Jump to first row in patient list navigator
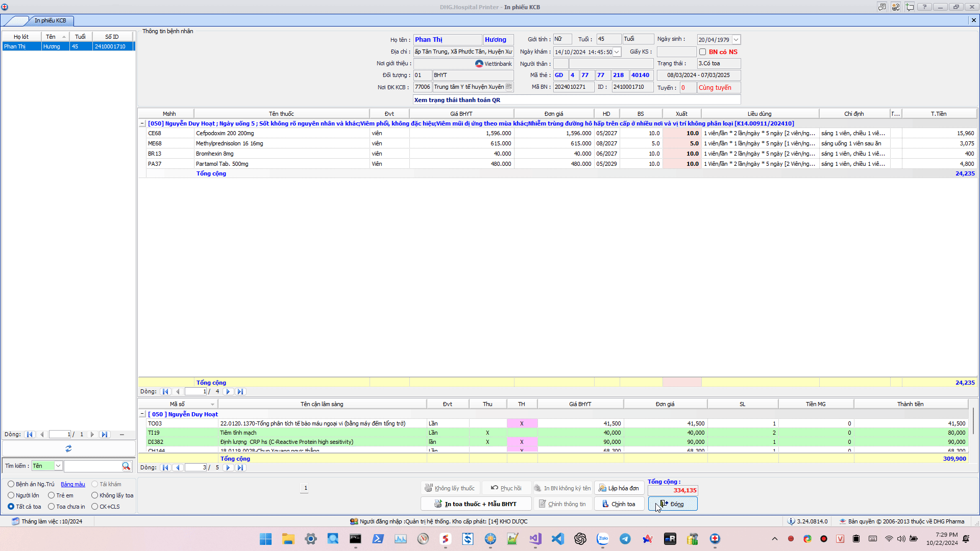 [30, 435]
